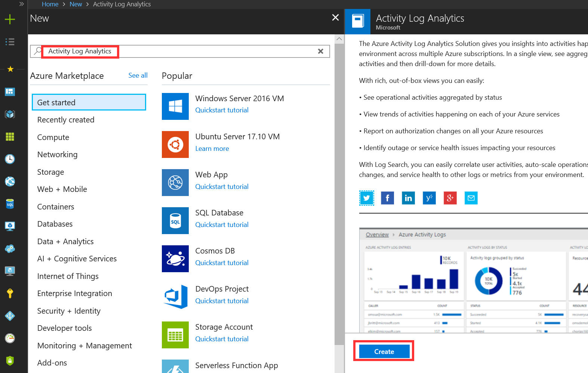Select Containers category
The image size is (588, 373).
coord(56,207)
